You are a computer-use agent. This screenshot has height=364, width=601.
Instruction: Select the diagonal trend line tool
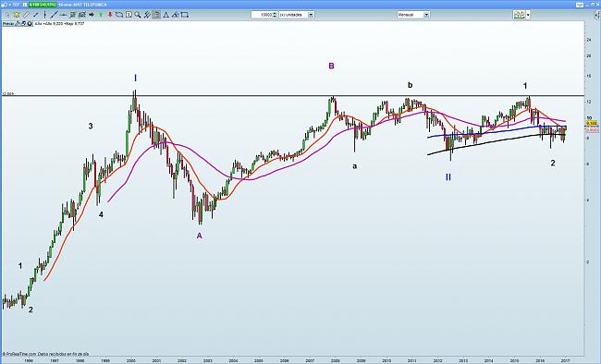click(54, 15)
